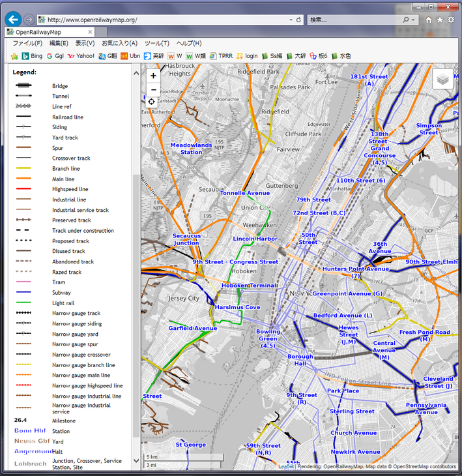
Task: Open the browser Tools gear icon
Action: [x=451, y=20]
